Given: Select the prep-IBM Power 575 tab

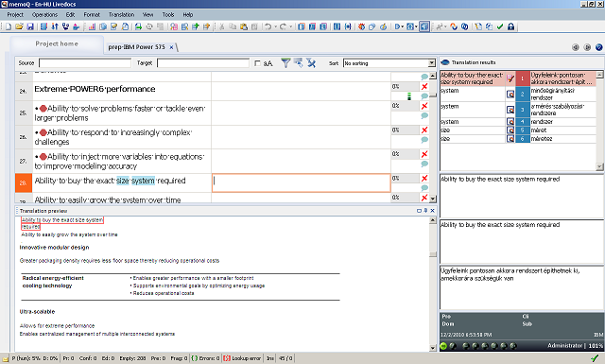Looking at the screenshot, I should click(x=136, y=46).
